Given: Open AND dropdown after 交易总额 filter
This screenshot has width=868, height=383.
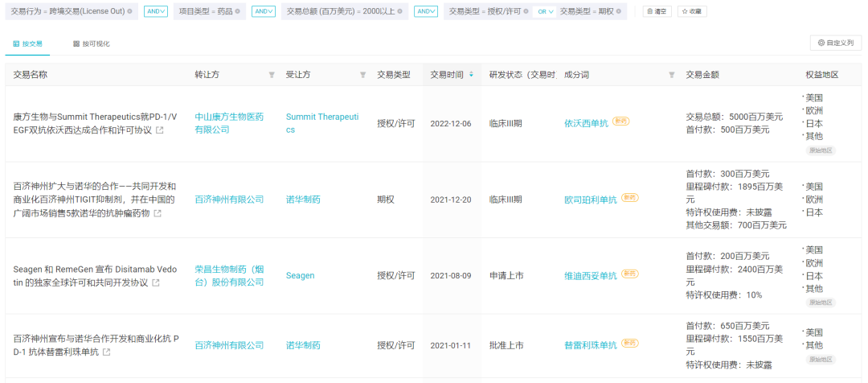Looking at the screenshot, I should tap(426, 11).
